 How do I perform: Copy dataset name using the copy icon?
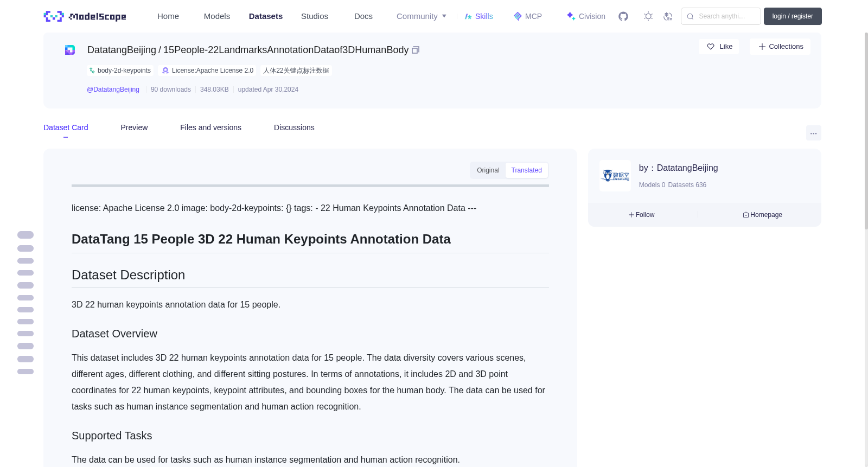tap(416, 50)
